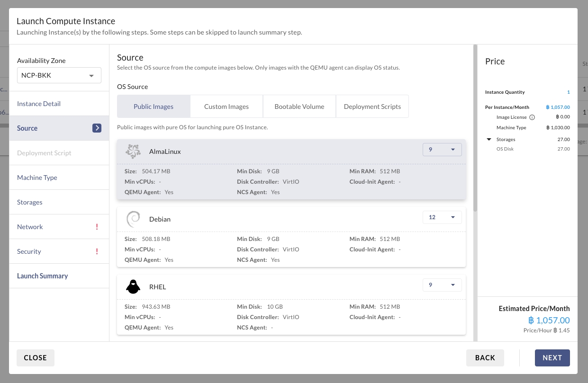The height and width of the screenshot is (383, 588).
Task: Click the image list vertical scrollbar
Action: click(x=475, y=128)
